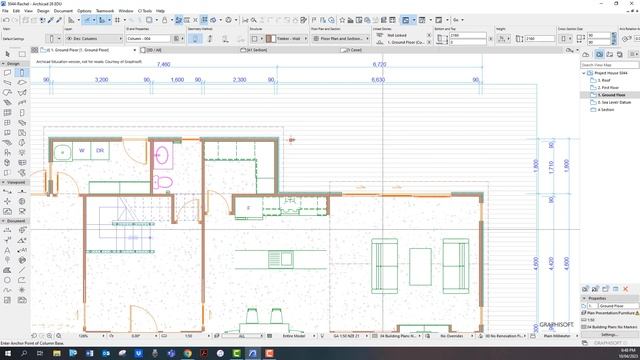This screenshot has height=360, width=640.
Task: Collapse the Properties section in the navigator
Action: (x=584, y=298)
